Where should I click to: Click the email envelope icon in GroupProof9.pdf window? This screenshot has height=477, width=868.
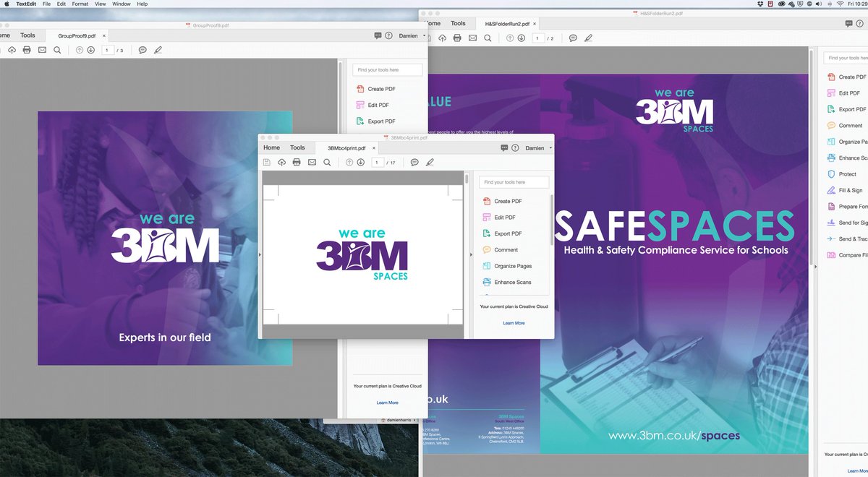(x=42, y=50)
